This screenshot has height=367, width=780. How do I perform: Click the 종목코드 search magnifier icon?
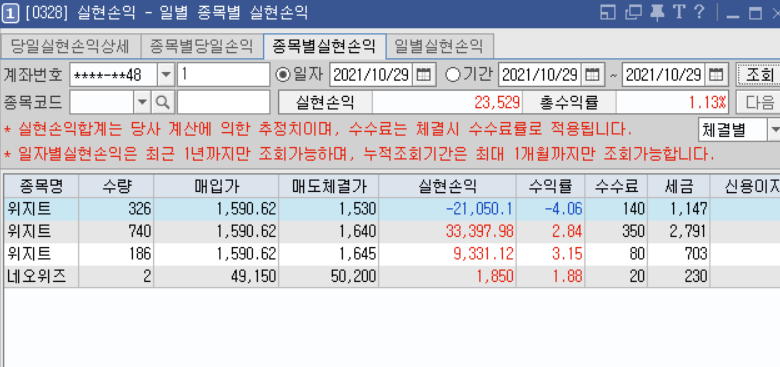pyautogui.click(x=162, y=102)
